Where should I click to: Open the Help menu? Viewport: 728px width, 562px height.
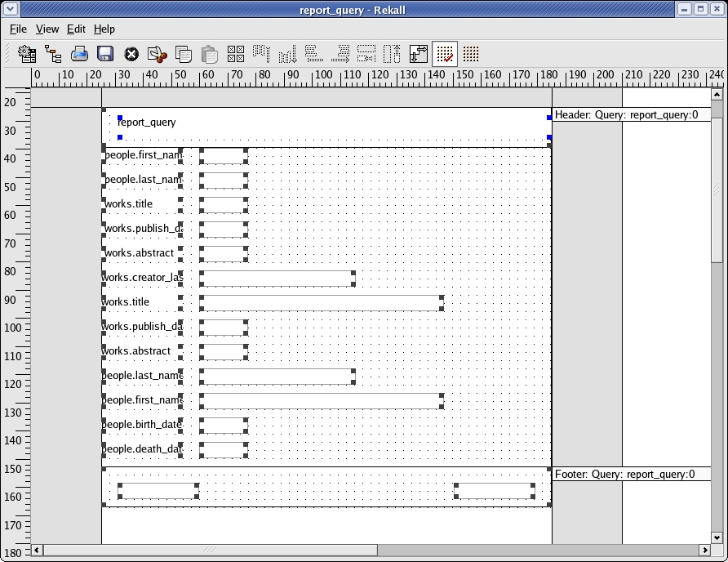tap(104, 29)
